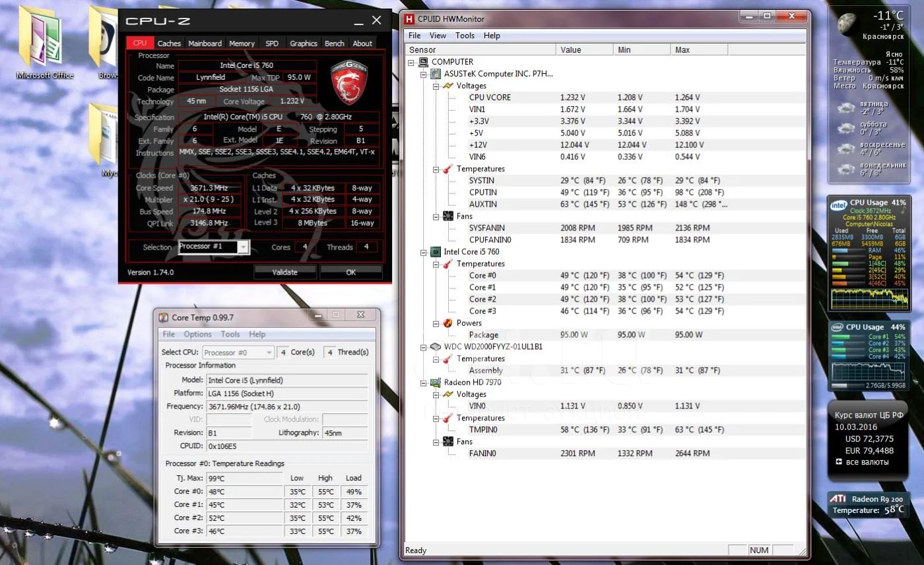Open the File menu in HWMonitor
The height and width of the screenshot is (565, 924).
click(414, 36)
